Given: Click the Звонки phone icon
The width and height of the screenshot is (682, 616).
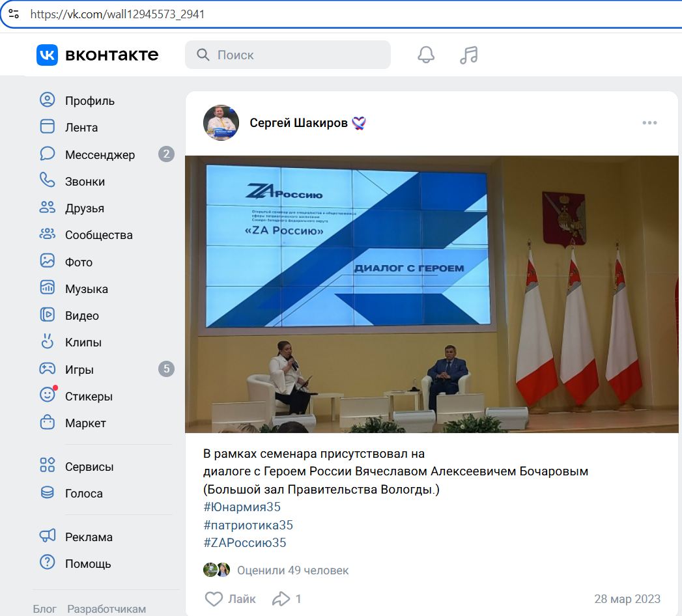Looking at the screenshot, I should (48, 181).
